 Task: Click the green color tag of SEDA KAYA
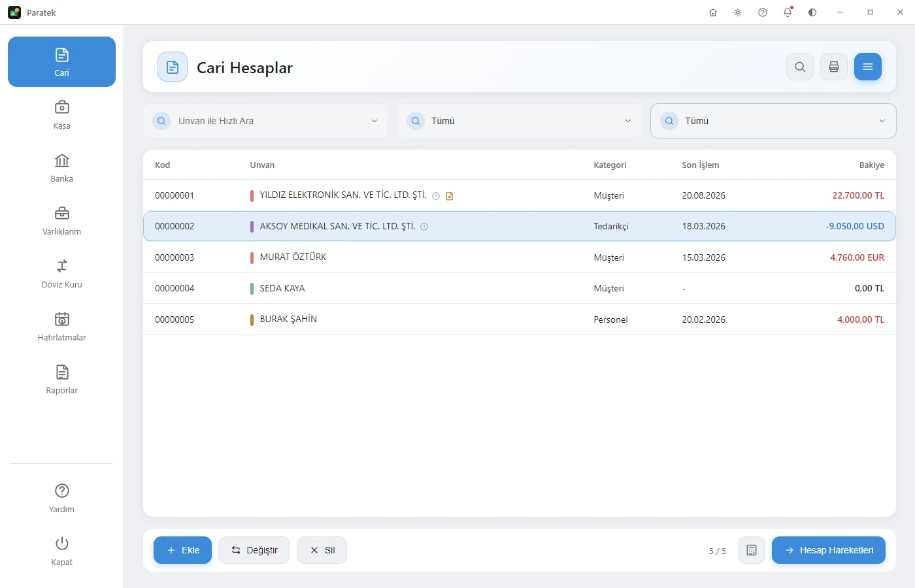(x=252, y=288)
